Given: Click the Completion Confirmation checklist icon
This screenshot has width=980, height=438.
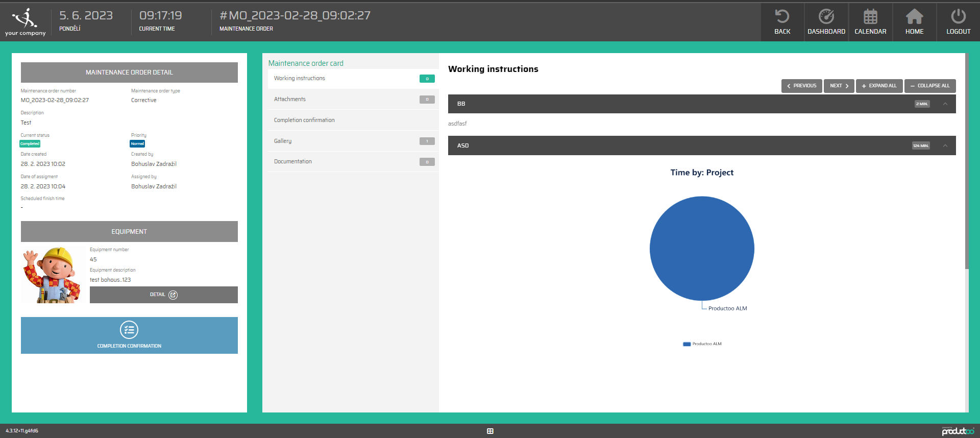Looking at the screenshot, I should pos(129,330).
